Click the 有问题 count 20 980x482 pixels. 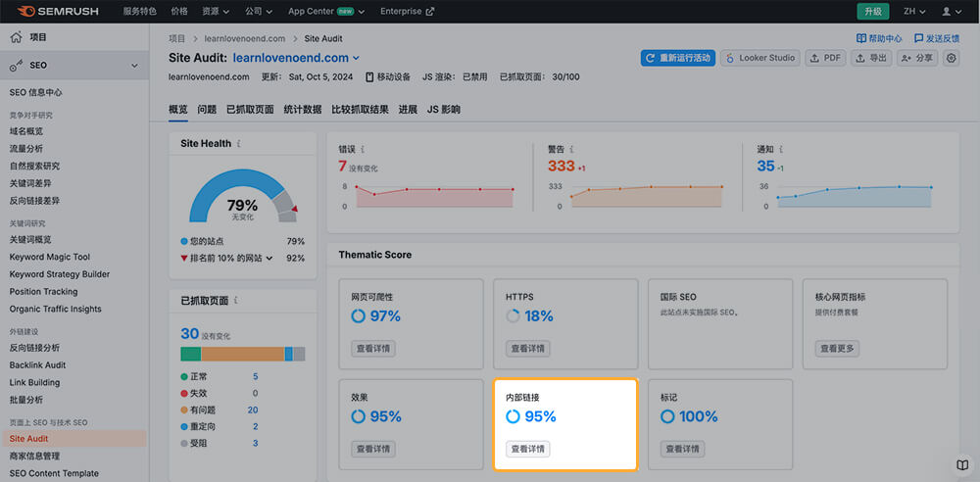click(253, 410)
